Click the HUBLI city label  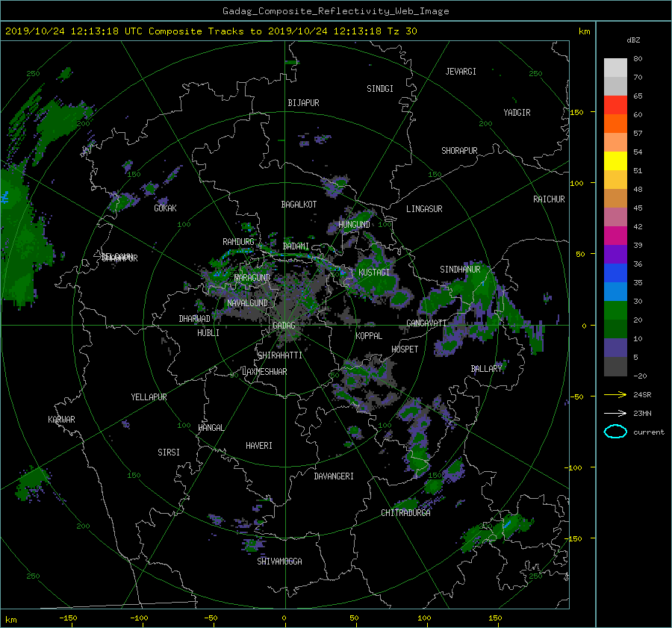[208, 333]
